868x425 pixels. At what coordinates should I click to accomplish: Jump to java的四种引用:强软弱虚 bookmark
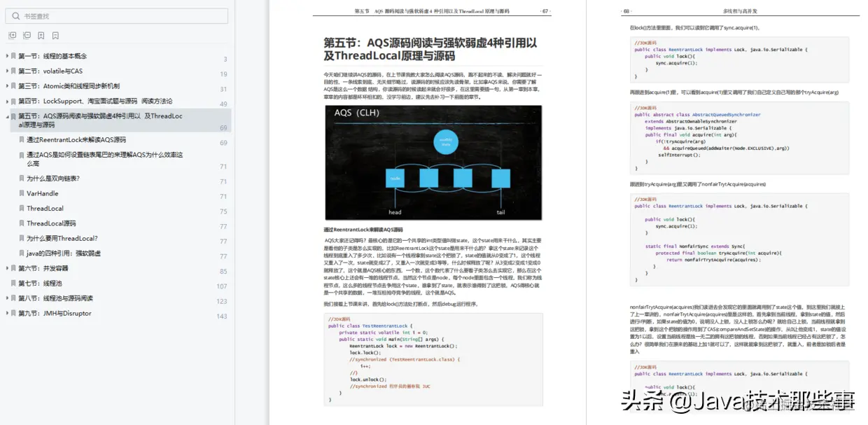click(64, 253)
